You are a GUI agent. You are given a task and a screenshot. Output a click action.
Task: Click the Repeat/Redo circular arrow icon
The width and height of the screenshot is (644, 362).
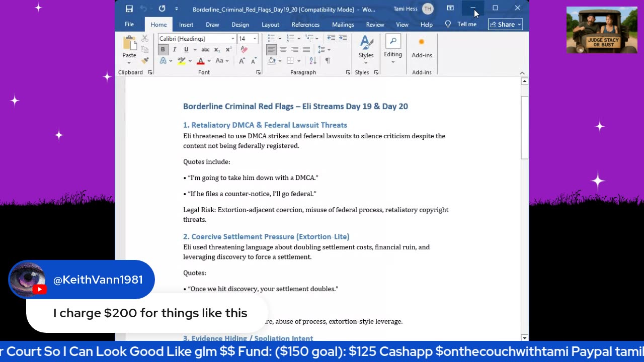coord(162,9)
